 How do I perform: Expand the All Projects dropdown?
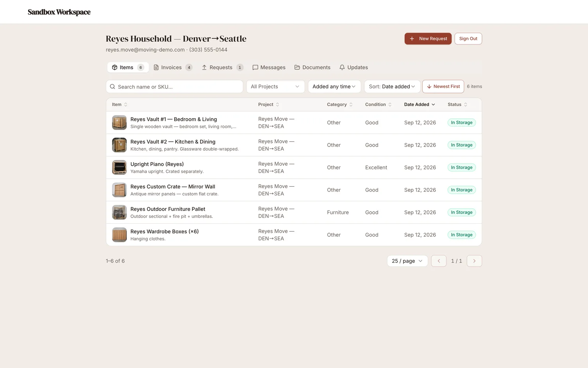276,86
